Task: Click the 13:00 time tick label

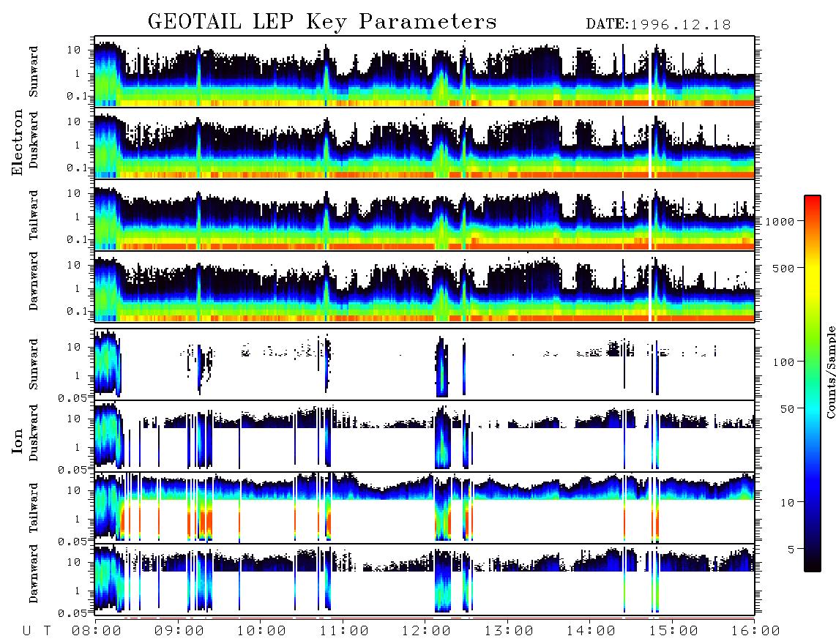Action: (x=509, y=632)
